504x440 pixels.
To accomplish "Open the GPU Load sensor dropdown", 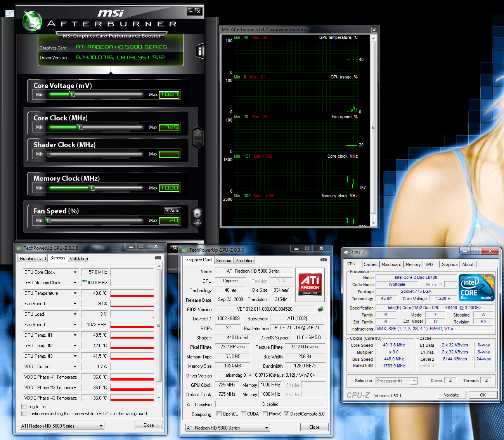I will [75, 314].
